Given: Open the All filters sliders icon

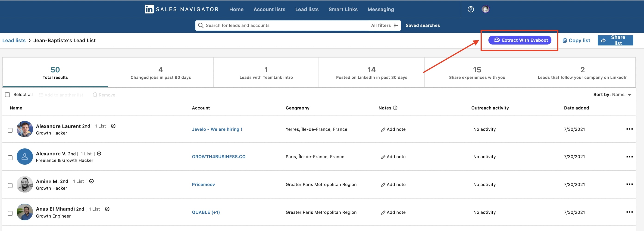Looking at the screenshot, I should coord(396,25).
